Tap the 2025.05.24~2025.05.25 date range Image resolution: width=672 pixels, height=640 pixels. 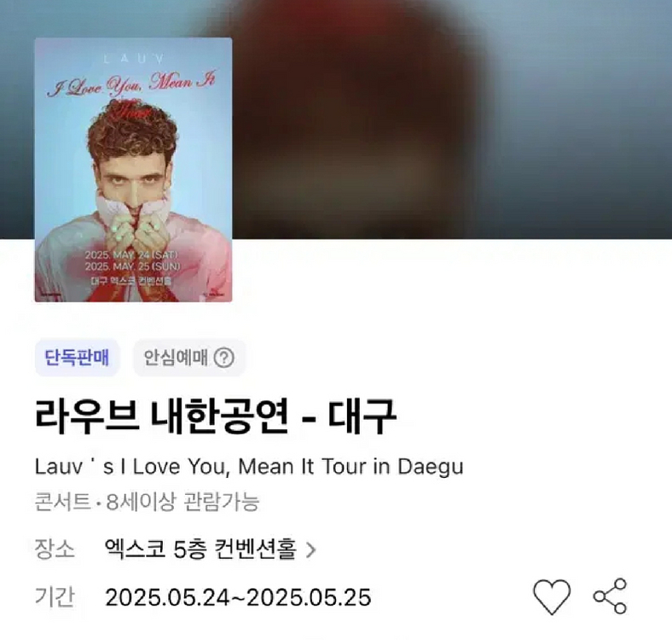tap(238, 597)
